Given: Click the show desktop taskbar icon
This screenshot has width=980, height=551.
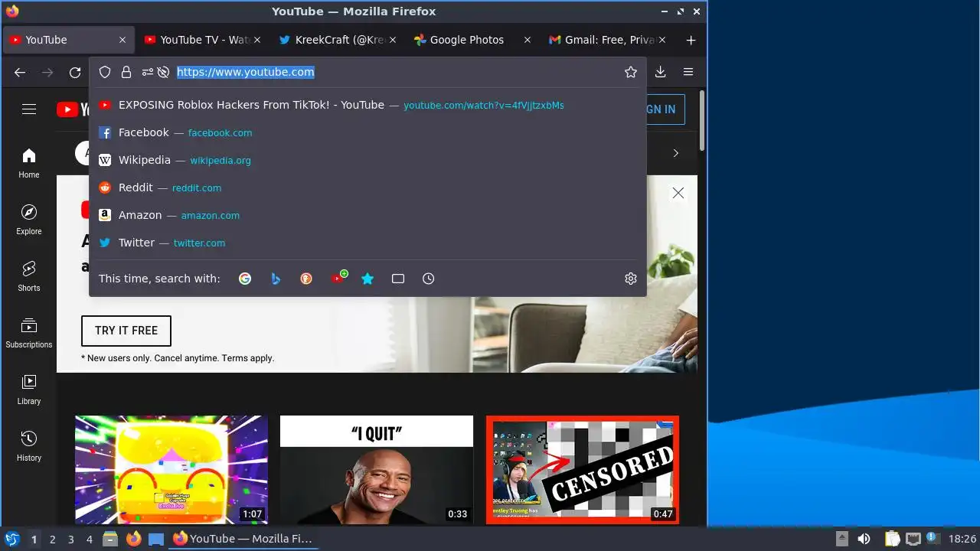Looking at the screenshot, I should click(156, 539).
